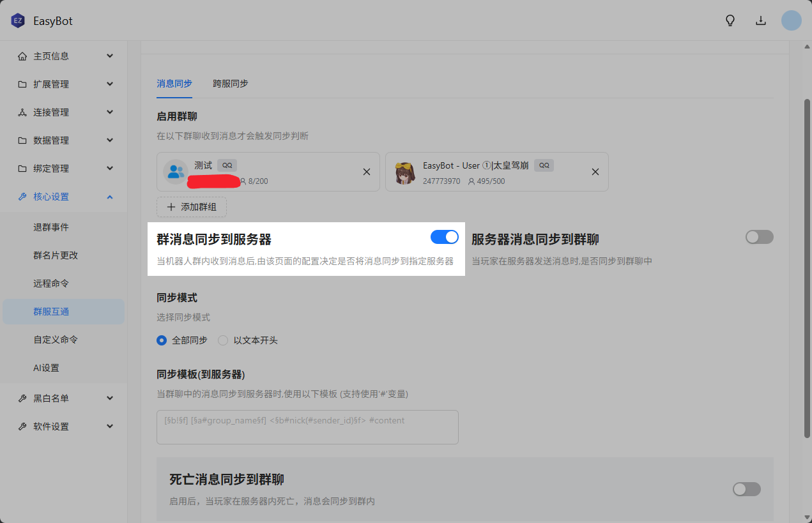Click the network icon beside 连接管理
Screen dimensions: 812x523
tap(22, 112)
